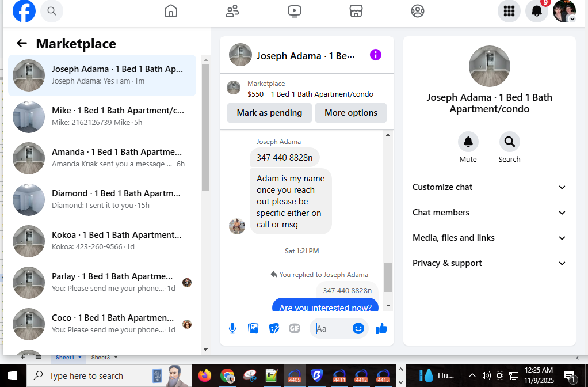Open Joseph Adama conversation in list

click(102, 75)
